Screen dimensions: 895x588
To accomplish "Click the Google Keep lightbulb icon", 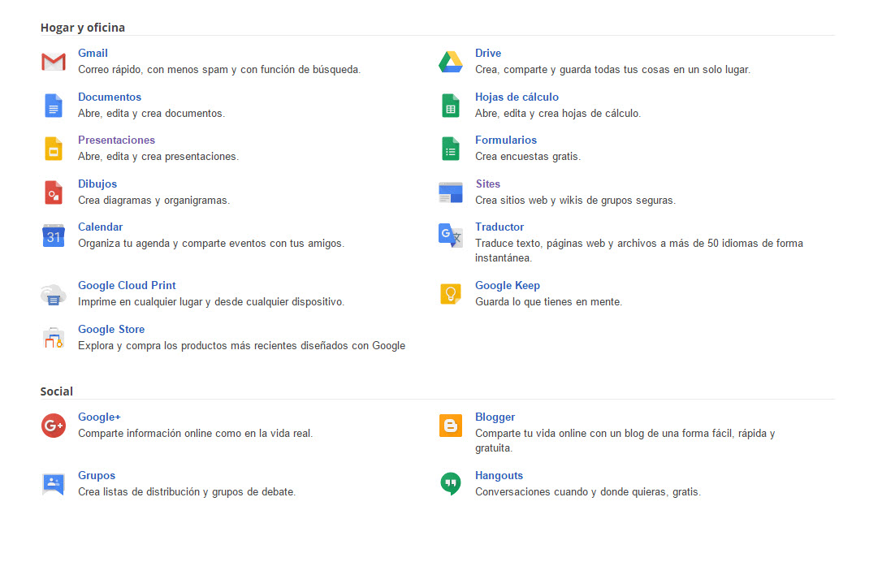I will (451, 294).
